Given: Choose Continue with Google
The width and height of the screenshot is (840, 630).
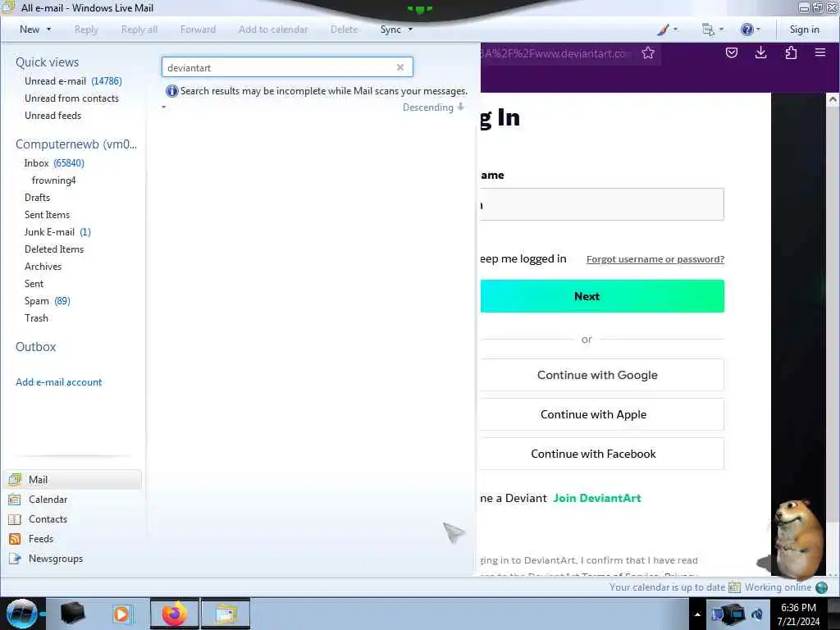Looking at the screenshot, I should [x=601, y=375].
